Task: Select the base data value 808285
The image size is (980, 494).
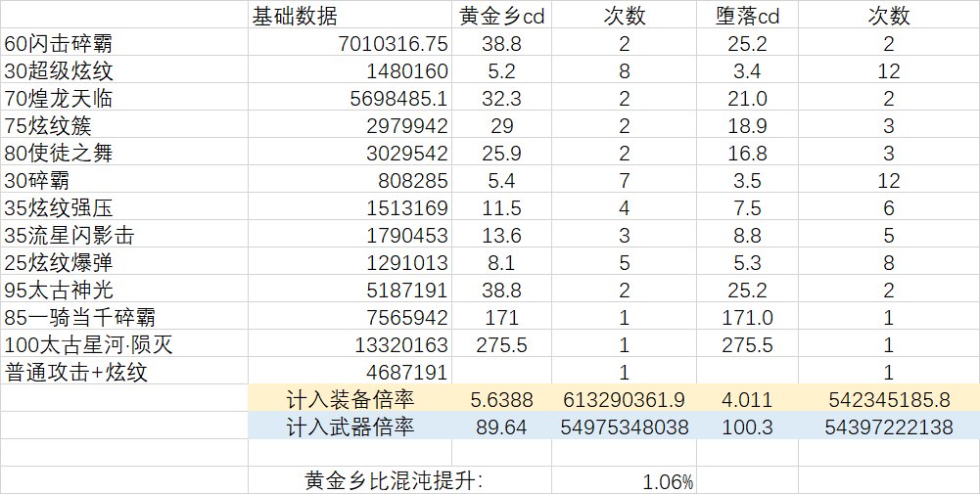Action: [x=350, y=180]
